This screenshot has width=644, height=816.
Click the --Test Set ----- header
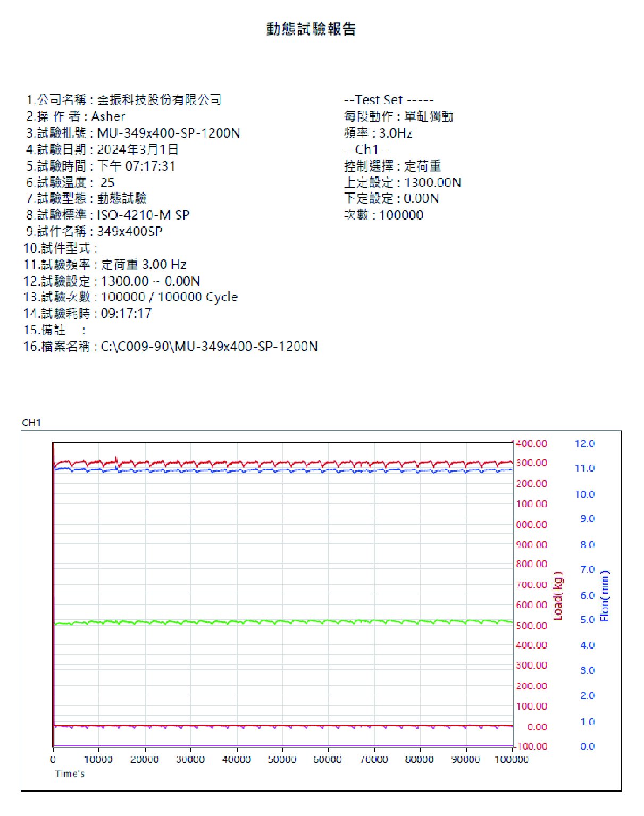[389, 100]
